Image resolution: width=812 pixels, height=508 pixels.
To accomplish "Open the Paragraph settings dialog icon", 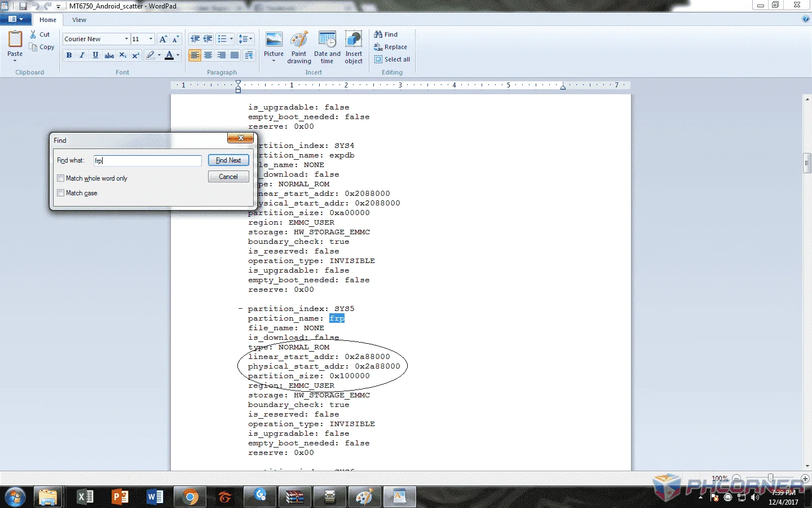I will [249, 55].
